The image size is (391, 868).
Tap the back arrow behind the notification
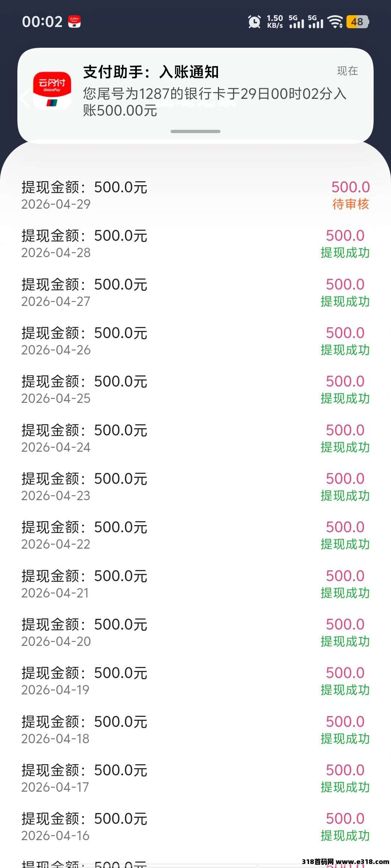click(25, 98)
